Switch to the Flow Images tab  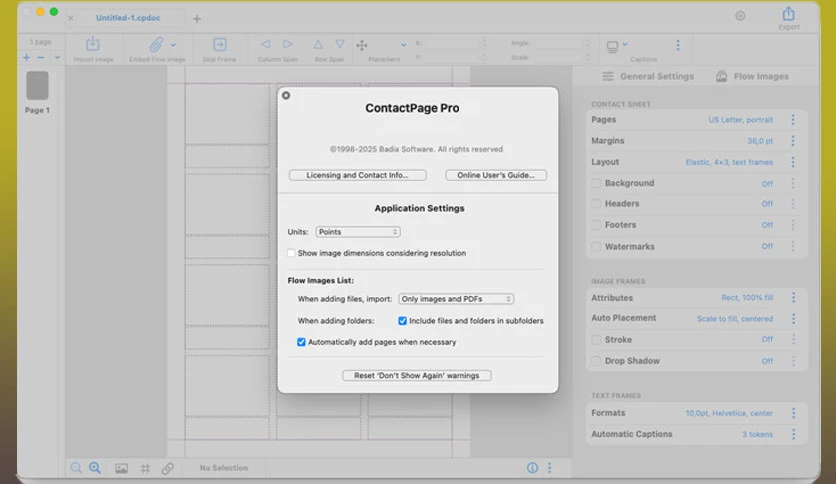(x=752, y=76)
